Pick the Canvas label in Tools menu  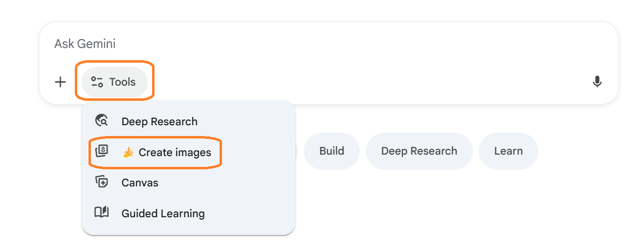(x=140, y=183)
